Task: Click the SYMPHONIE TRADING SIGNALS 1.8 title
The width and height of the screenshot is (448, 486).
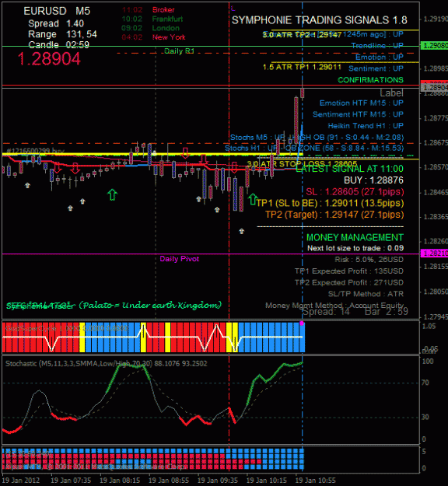Action: tap(320, 20)
